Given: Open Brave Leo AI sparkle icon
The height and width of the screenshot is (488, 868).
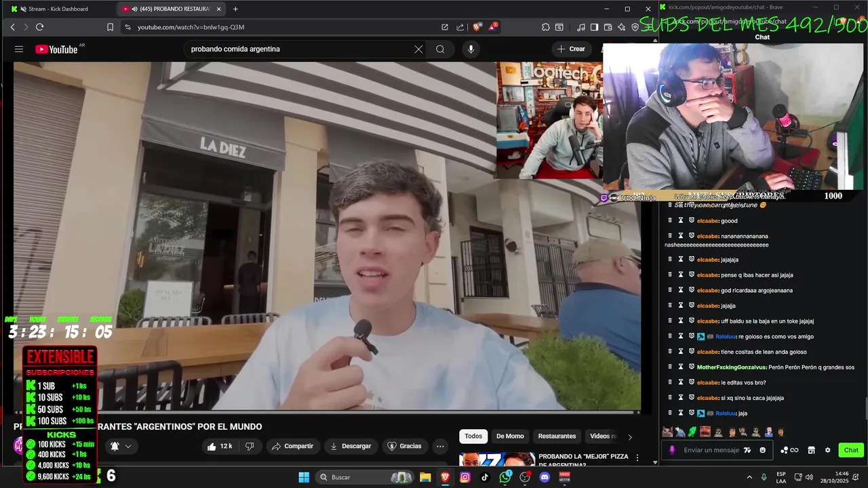Looking at the screenshot, I should tap(621, 27).
